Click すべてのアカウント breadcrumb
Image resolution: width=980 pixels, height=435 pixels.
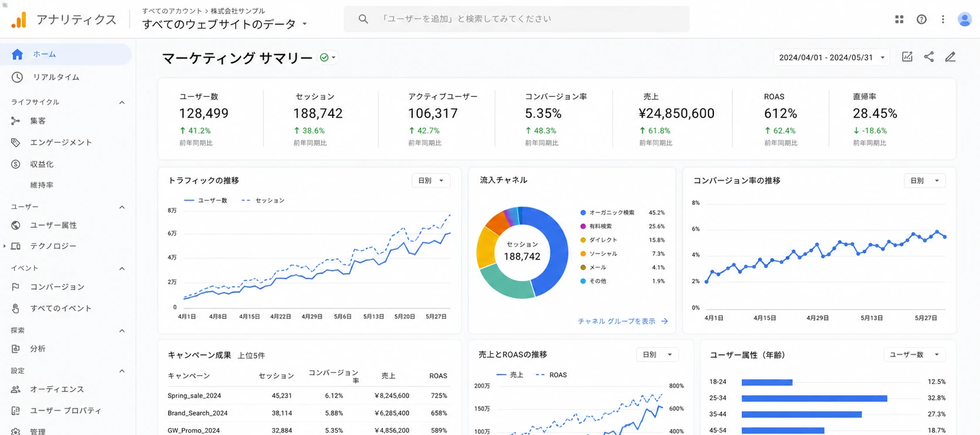tap(172, 11)
